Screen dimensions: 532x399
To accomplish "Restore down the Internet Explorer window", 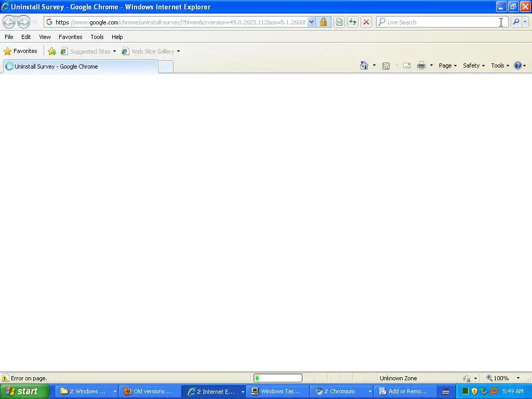I will 513,6.
